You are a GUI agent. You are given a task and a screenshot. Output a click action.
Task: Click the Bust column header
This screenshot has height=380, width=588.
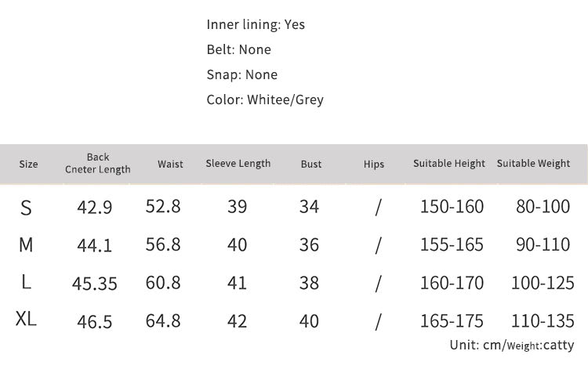click(x=311, y=164)
